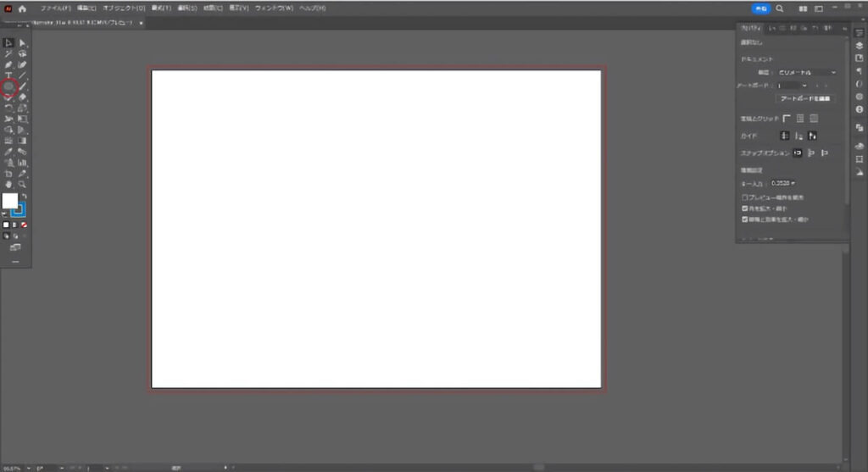This screenshot has width=868, height=472.
Task: Toggle the first unchecked preview checkbox
Action: coord(744,197)
